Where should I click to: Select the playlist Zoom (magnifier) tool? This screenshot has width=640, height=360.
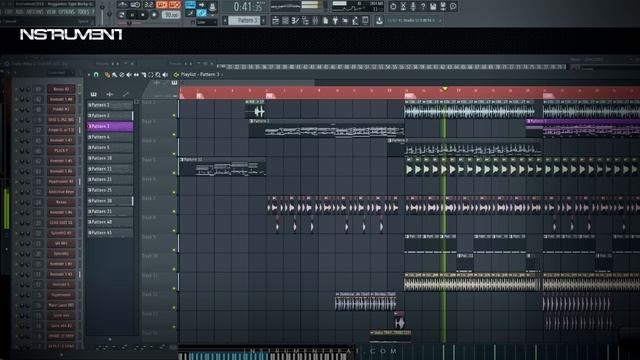point(158,75)
